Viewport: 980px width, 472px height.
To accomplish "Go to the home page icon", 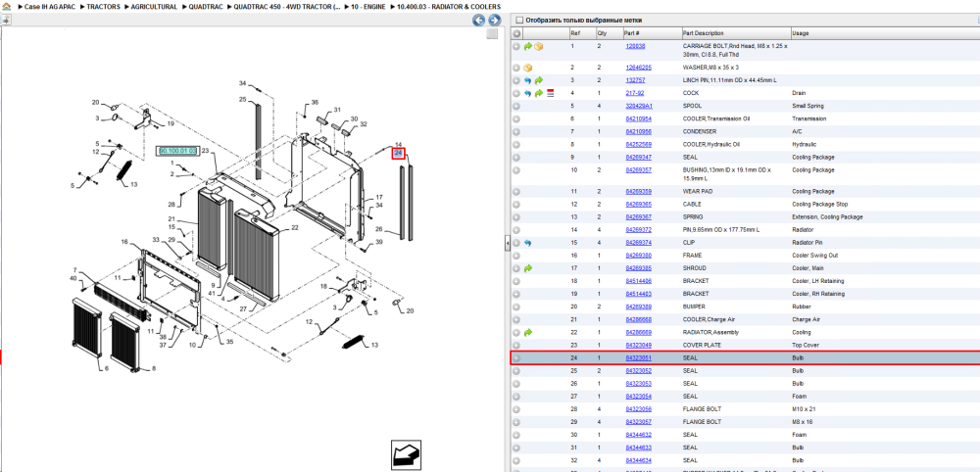I will [x=6, y=6].
